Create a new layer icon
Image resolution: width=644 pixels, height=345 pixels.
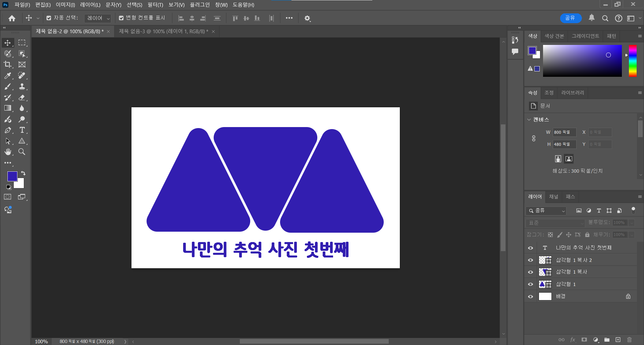pyautogui.click(x=618, y=340)
